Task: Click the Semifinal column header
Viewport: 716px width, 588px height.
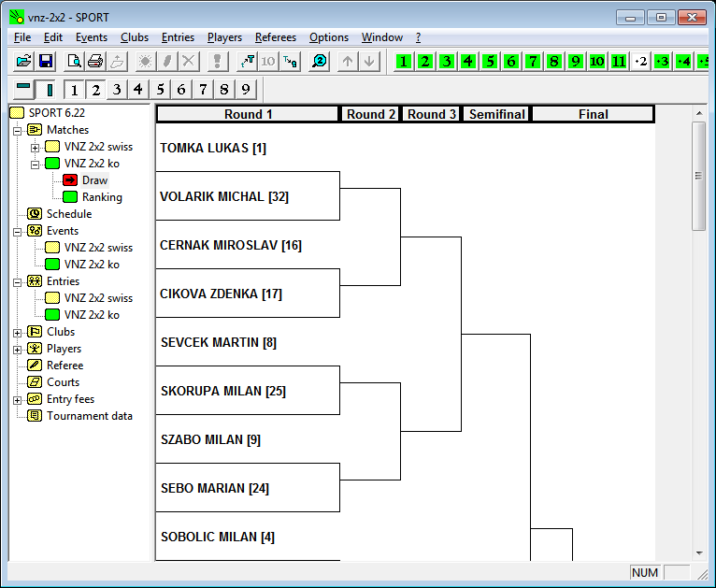Action: click(x=496, y=114)
